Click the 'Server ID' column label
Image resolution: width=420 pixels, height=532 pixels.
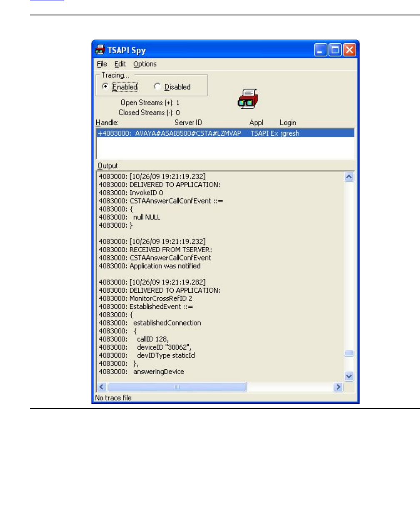188,122
